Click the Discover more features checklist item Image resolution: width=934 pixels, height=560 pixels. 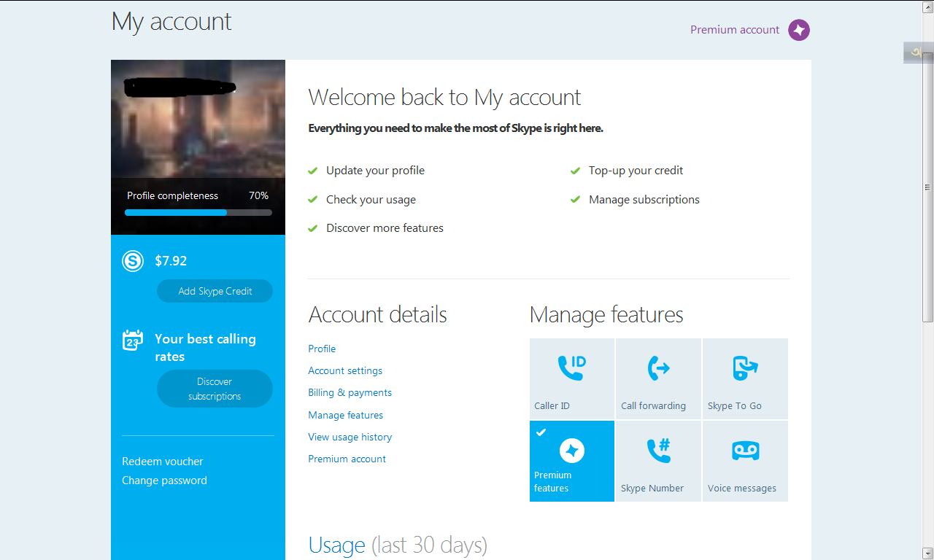click(385, 228)
